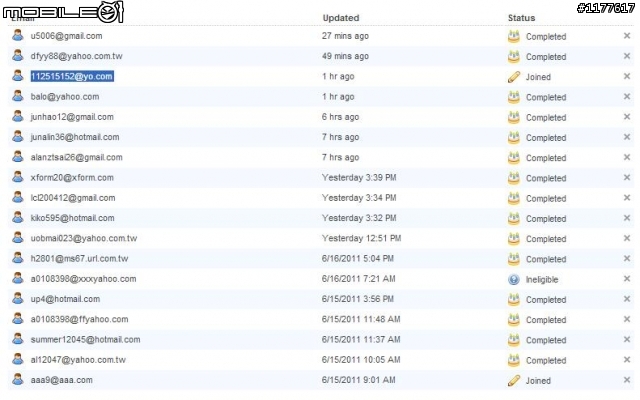Click the Joined pencil icon for aaa9@aaa.com
The height and width of the screenshot is (400, 640).
pyautogui.click(x=513, y=380)
